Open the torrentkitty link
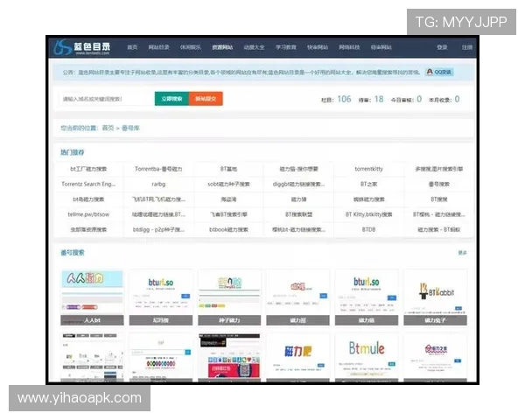This screenshot has height=420, width=525. [x=368, y=169]
